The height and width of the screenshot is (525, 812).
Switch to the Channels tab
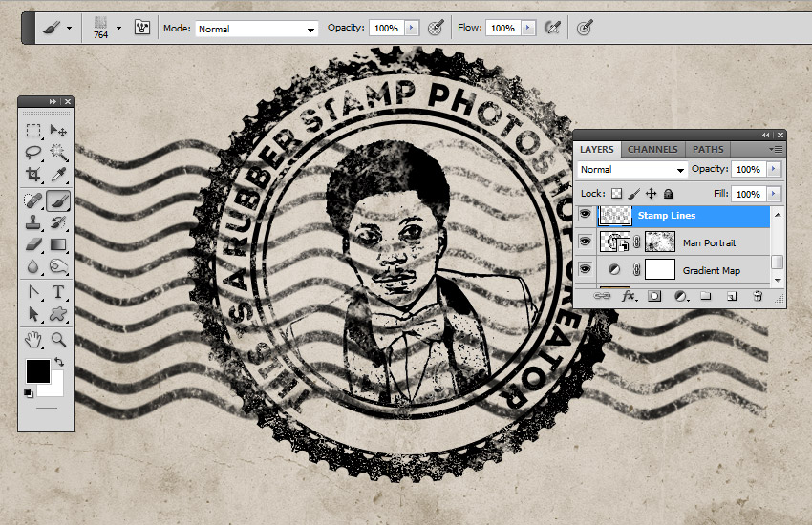[652, 149]
